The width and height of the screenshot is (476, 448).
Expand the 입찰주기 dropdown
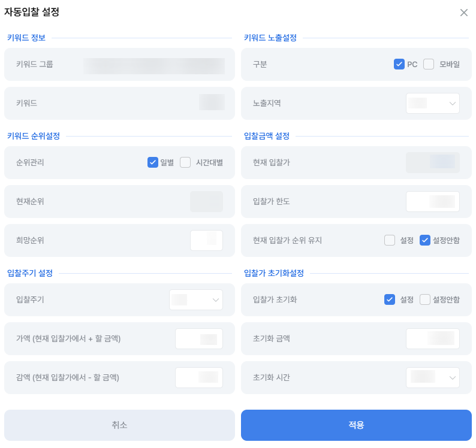196,299
